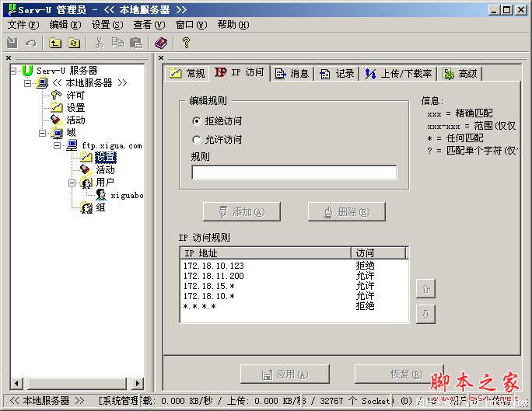Viewport: 532px width, 411px height.
Task: Select the Serv-U 服务器 root node
Action: [x=67, y=71]
